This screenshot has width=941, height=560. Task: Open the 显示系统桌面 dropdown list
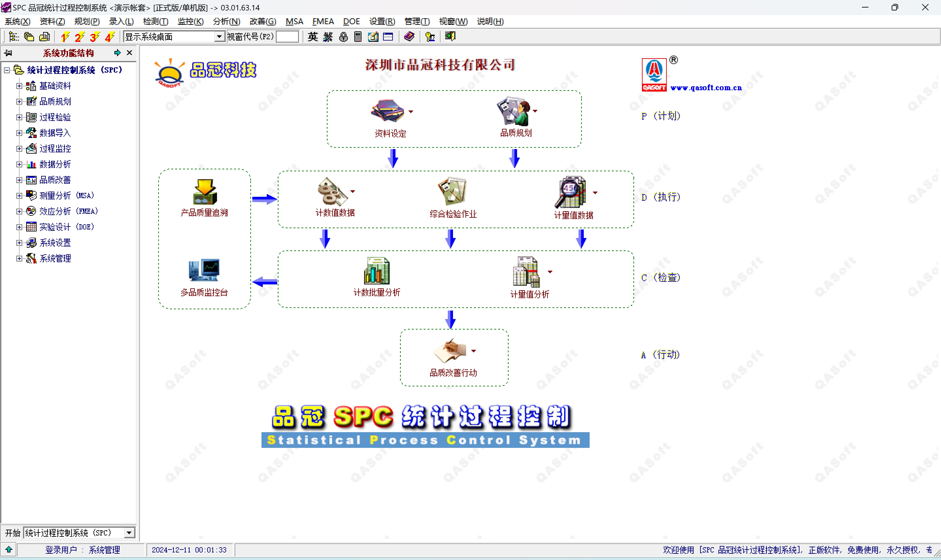(x=219, y=37)
